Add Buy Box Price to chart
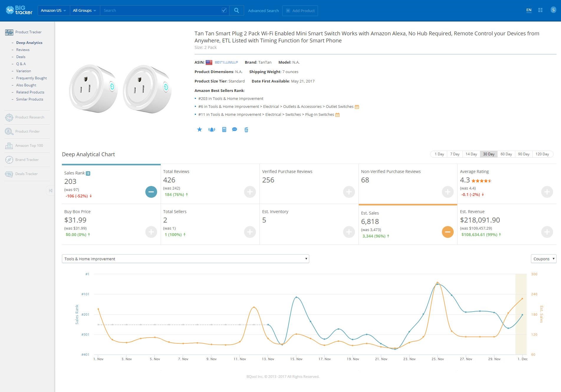The height and width of the screenshot is (392, 561). pos(151,232)
